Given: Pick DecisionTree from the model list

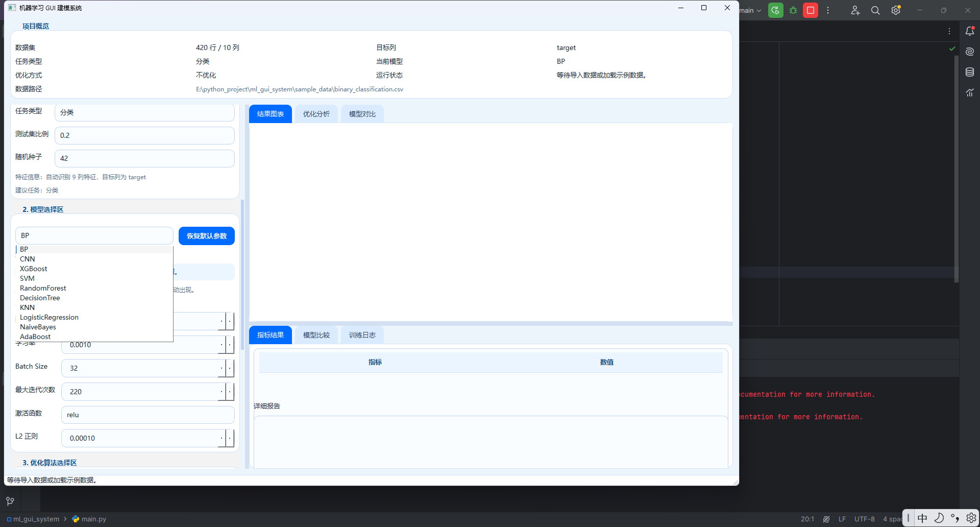Looking at the screenshot, I should (94, 298).
